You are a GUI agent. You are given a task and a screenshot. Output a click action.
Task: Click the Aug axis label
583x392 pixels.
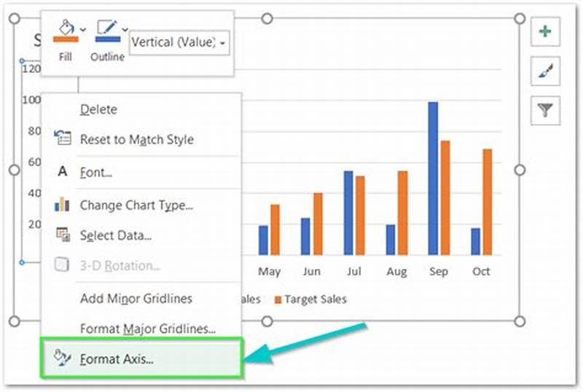point(396,272)
